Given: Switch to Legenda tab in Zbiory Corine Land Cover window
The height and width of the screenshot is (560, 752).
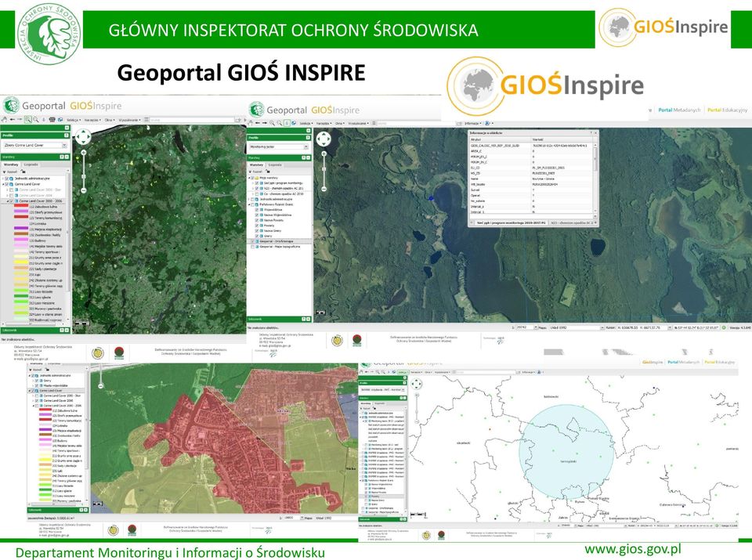Looking at the screenshot, I should pos(31,164).
